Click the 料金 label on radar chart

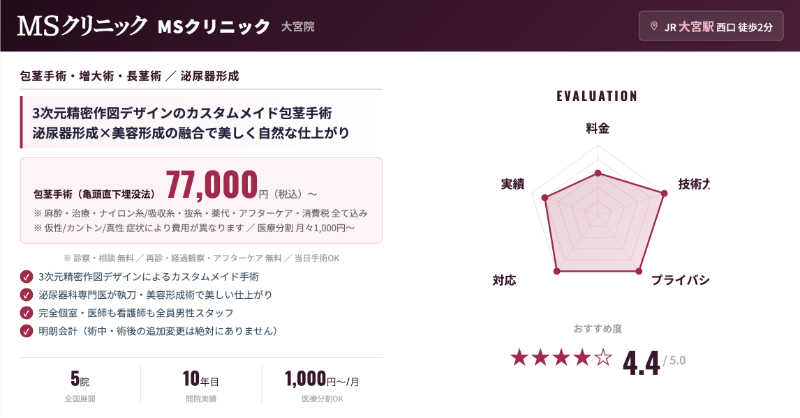[597, 128]
